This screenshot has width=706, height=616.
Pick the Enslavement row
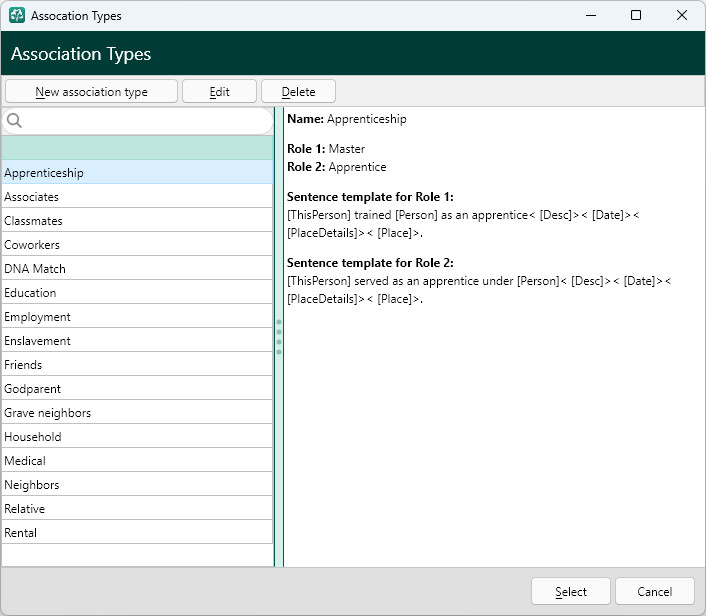(137, 340)
